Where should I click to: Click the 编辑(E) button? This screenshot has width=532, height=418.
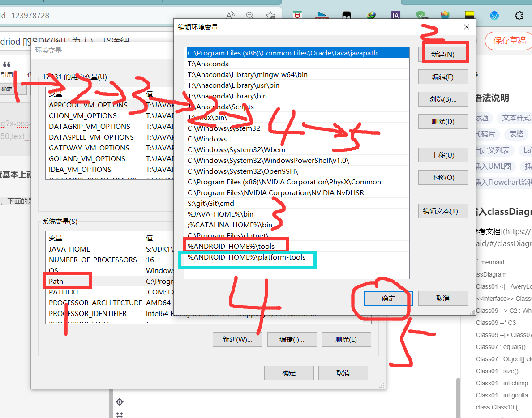click(443, 77)
